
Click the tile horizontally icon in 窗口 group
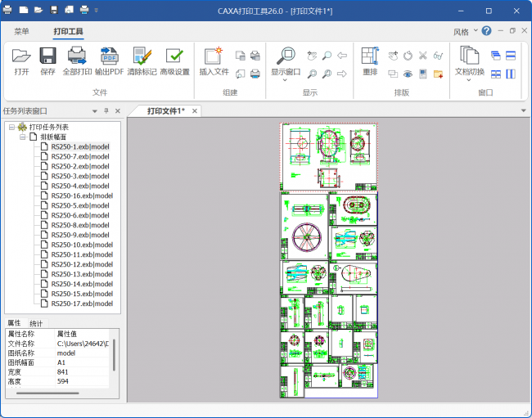tap(511, 56)
